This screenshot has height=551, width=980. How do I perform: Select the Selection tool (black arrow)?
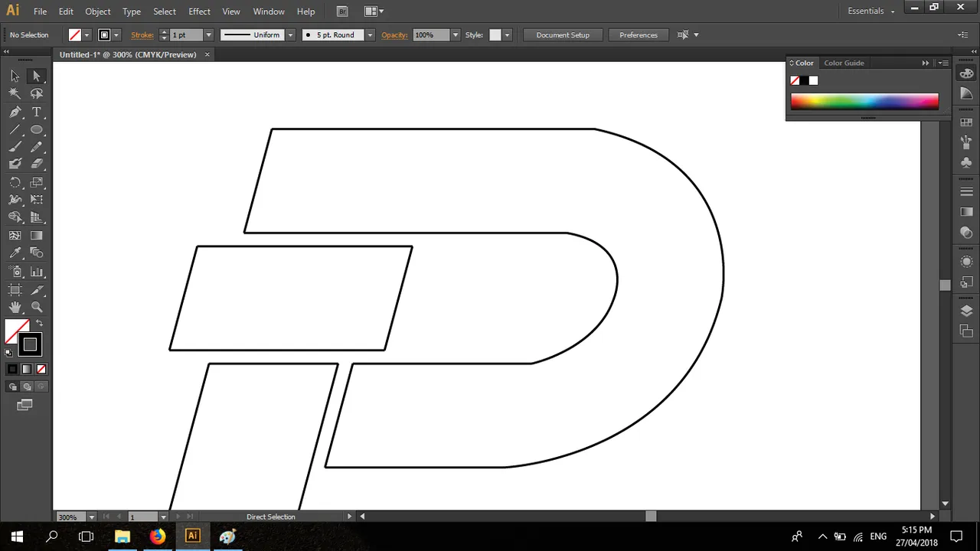click(x=15, y=76)
